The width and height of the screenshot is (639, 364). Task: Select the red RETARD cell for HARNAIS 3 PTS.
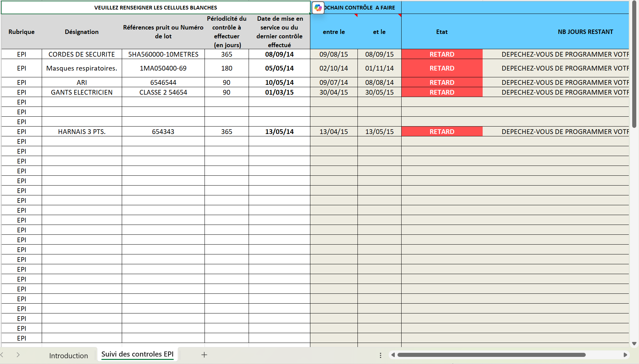[x=442, y=132]
